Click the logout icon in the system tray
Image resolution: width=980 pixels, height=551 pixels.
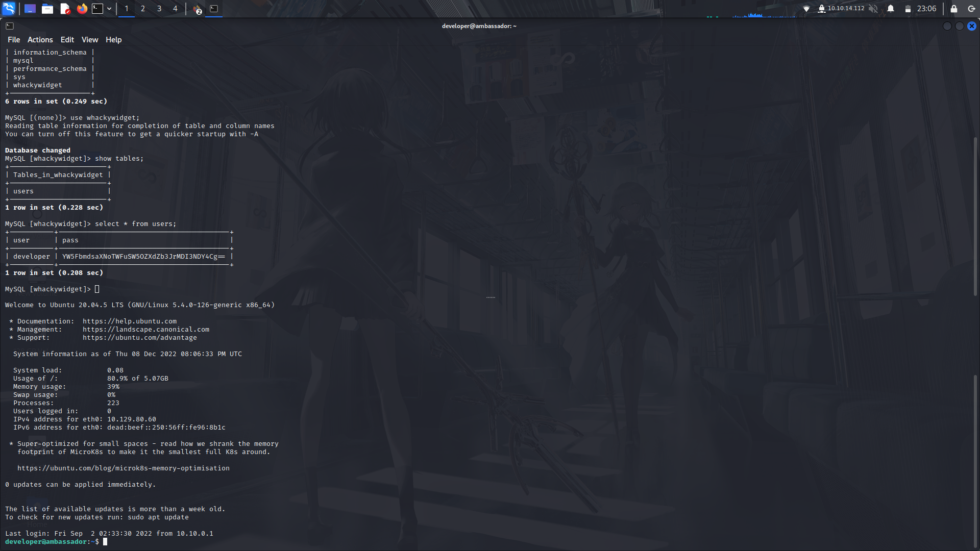tap(971, 9)
